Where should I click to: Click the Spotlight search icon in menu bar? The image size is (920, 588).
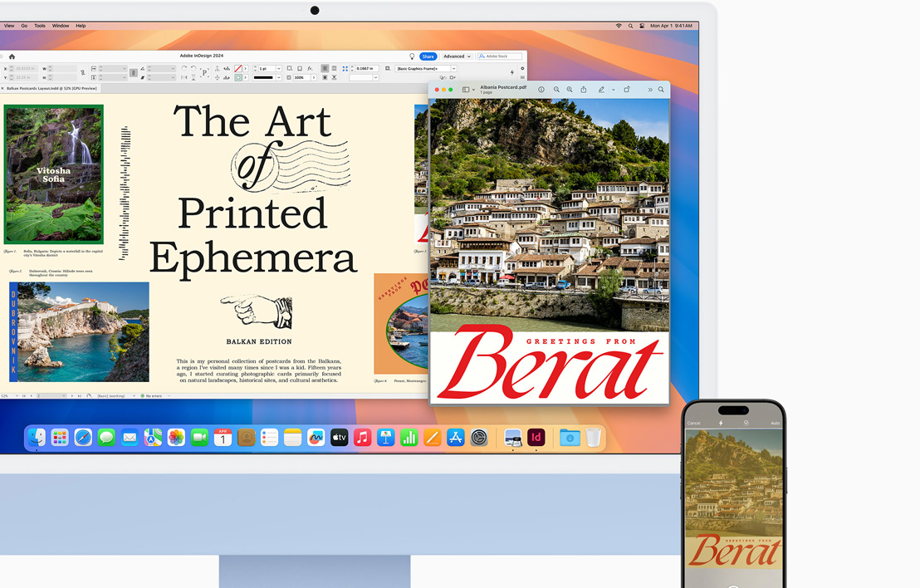(x=631, y=26)
